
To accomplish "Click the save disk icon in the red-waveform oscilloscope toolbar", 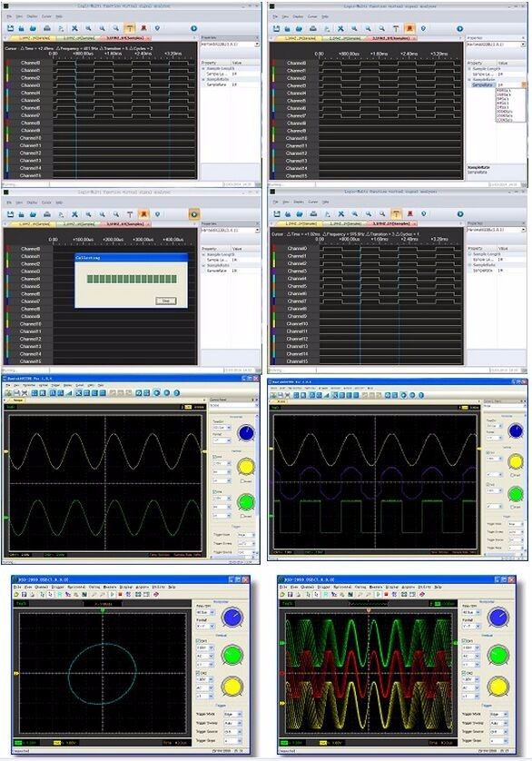I will coord(291,594).
